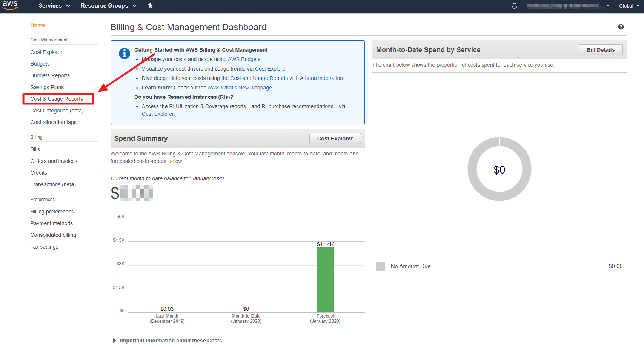Click the pin shortcut icon in navbar
The width and height of the screenshot is (644, 347).
151,6
